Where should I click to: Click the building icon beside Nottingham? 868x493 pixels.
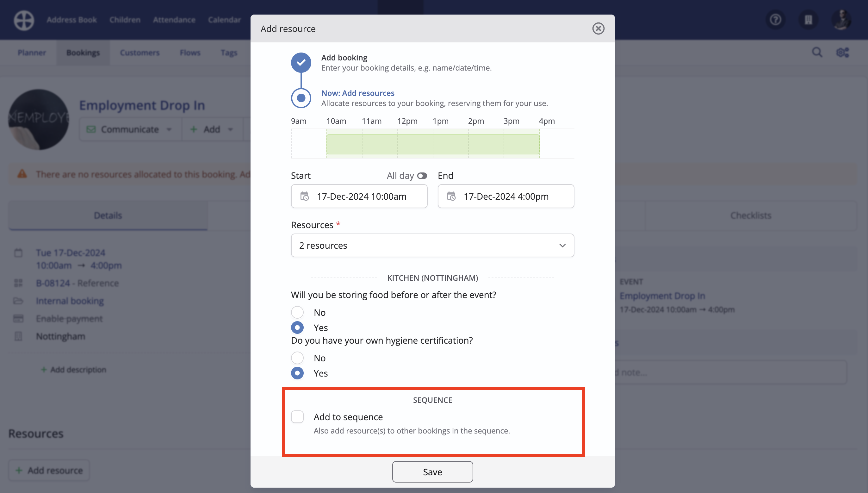coord(18,336)
